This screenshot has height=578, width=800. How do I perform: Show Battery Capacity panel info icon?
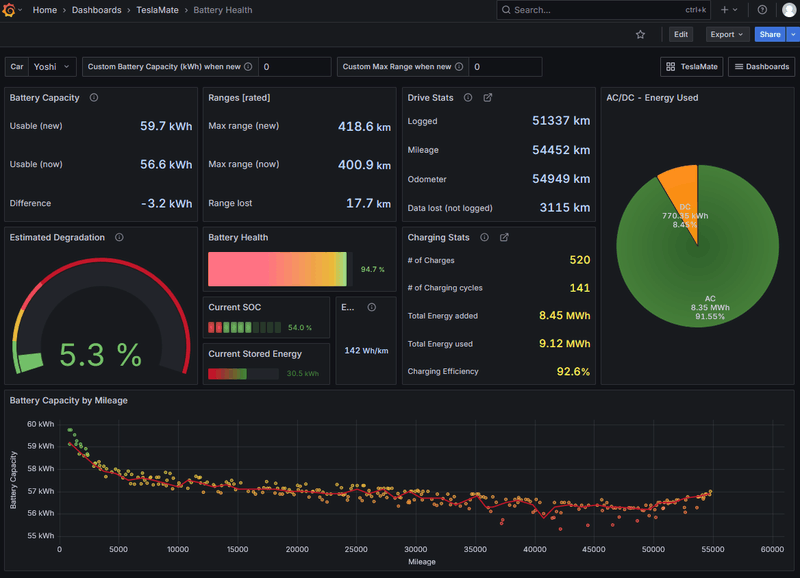[x=94, y=98]
